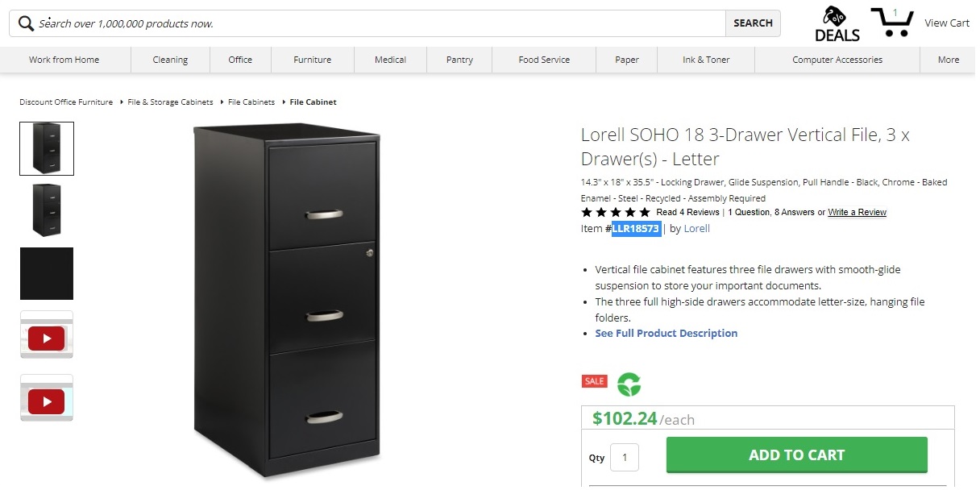Open See Full Product Description link
This screenshot has width=980, height=490.
(x=666, y=334)
